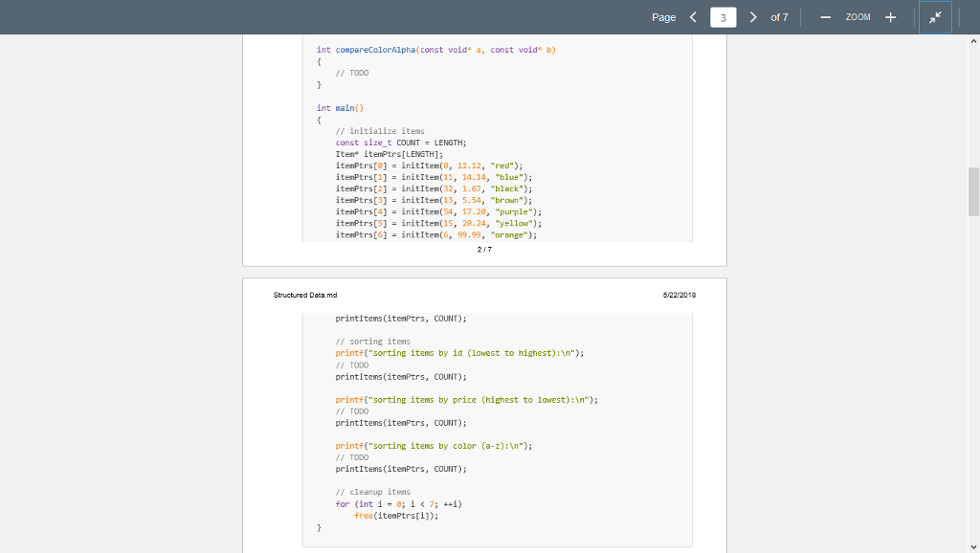Click the vertical scrollbar thumb

tap(973, 191)
